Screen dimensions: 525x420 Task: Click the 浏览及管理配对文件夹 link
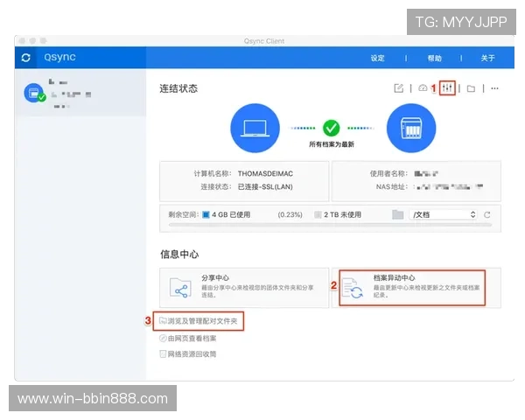[199, 321]
